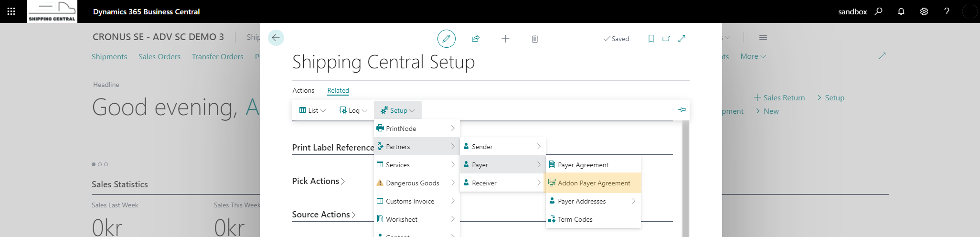Open Shipments in navigation
Screen dimensions: 980x237
(109, 56)
